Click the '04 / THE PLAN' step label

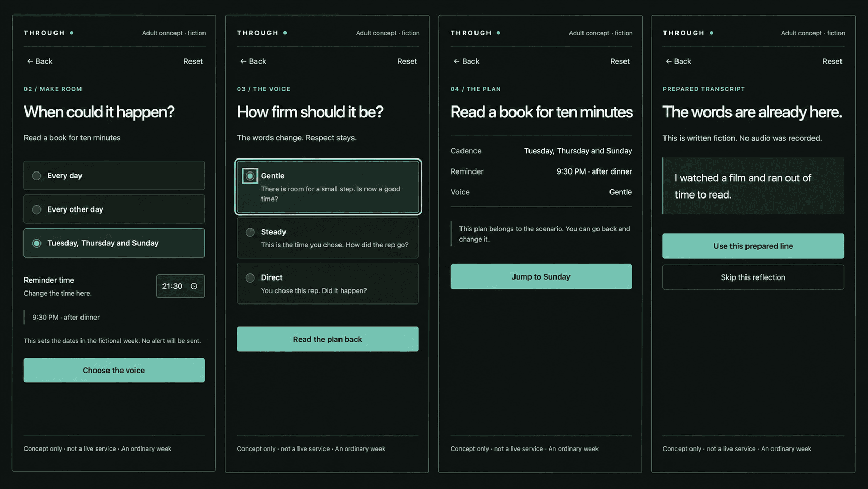(476, 89)
